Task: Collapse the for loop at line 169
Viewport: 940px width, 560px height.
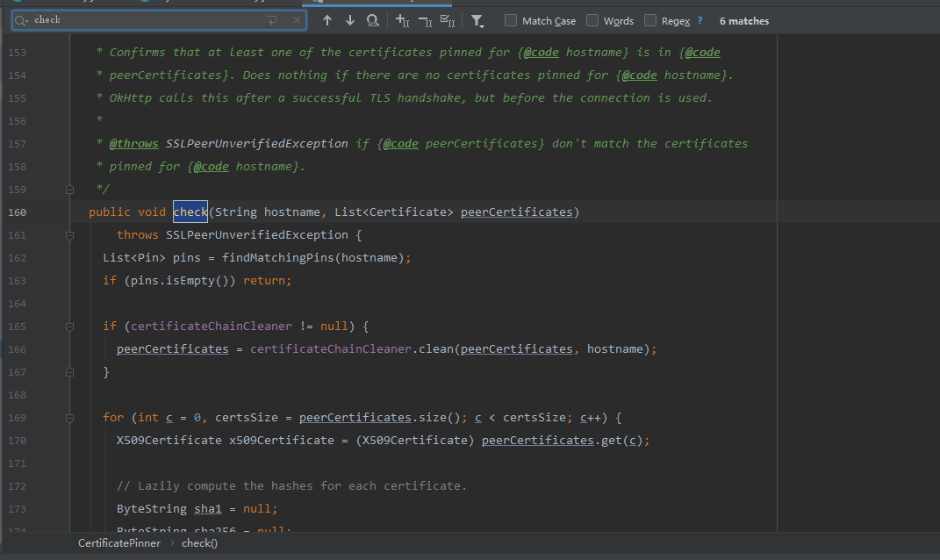Action: point(69,418)
